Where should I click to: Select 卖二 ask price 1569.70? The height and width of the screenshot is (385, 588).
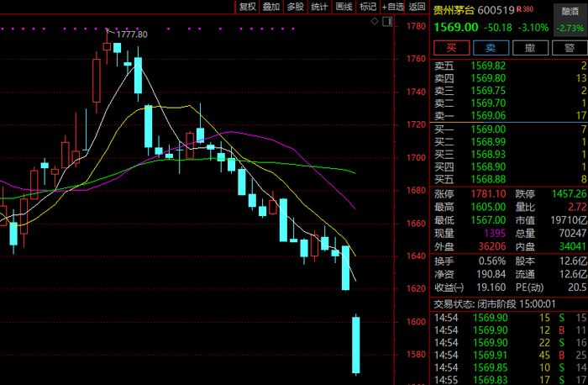tap(488, 103)
